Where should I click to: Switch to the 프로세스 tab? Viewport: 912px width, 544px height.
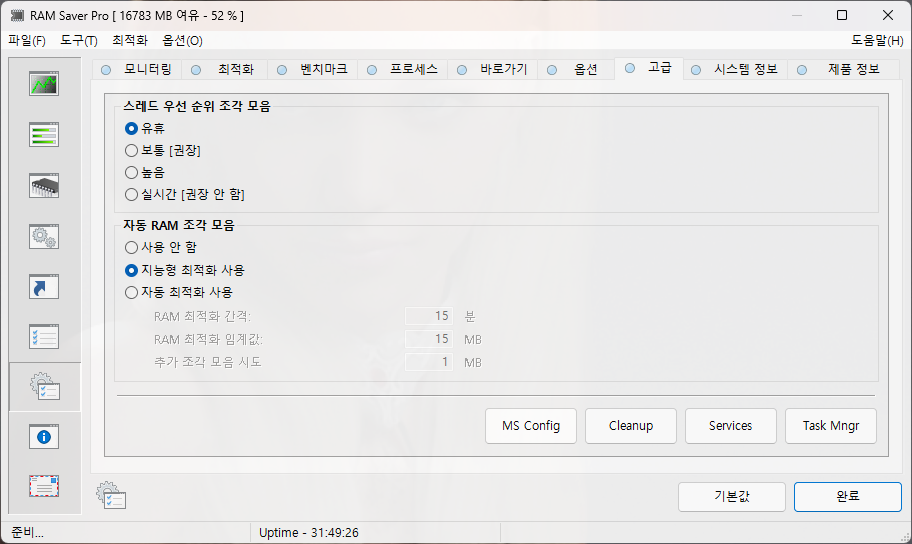pos(402,69)
